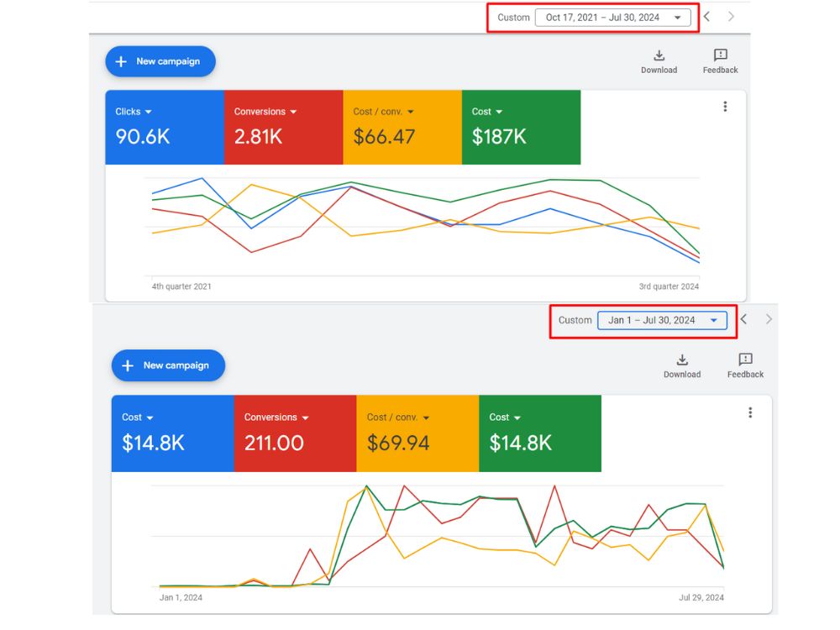Click New campaign button in top panel

pyautogui.click(x=160, y=61)
